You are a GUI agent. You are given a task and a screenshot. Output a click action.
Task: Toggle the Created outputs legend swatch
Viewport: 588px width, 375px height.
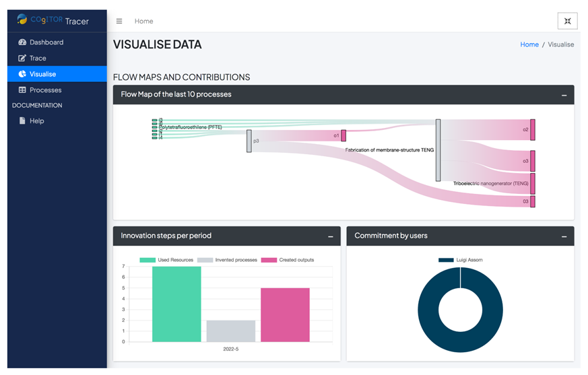tap(269, 260)
